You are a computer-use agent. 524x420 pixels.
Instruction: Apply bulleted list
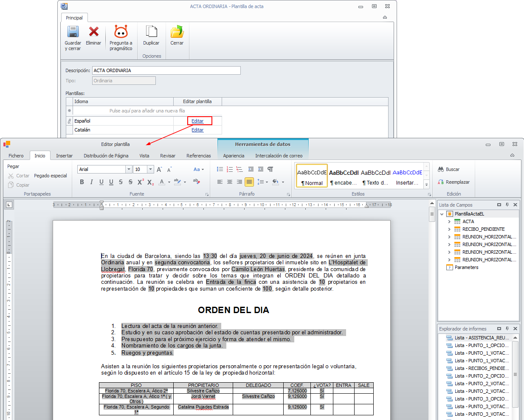[x=220, y=169]
